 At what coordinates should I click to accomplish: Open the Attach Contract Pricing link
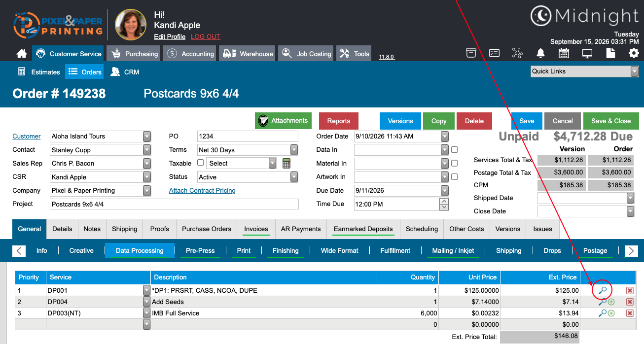coord(202,190)
